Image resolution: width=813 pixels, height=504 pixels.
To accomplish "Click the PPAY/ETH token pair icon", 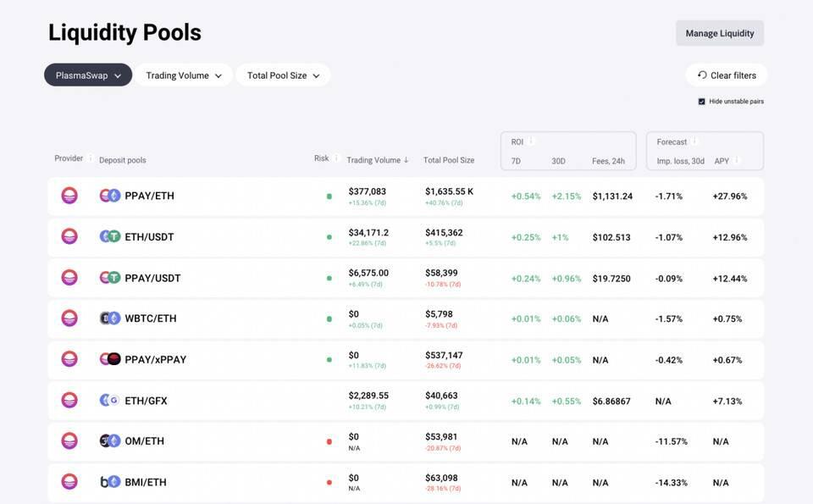I will (110, 196).
